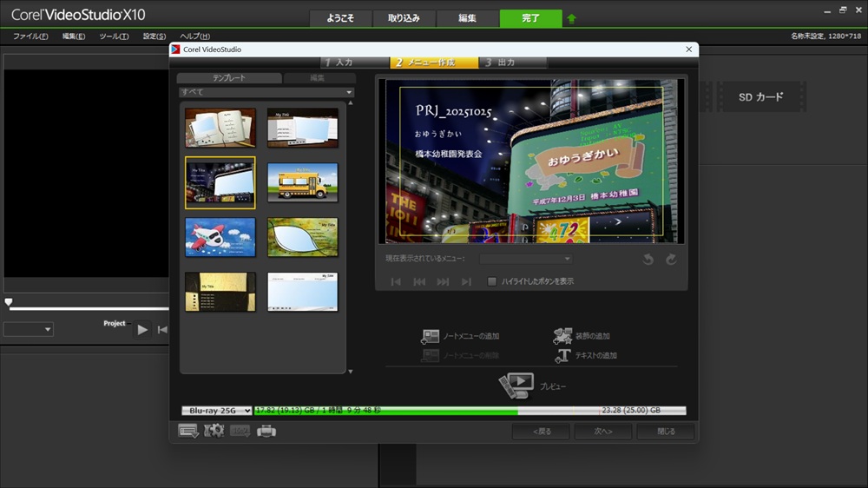Click the ノートメニューの追加 (add note menu) icon
Screen dimensions: 868x488
(431, 336)
